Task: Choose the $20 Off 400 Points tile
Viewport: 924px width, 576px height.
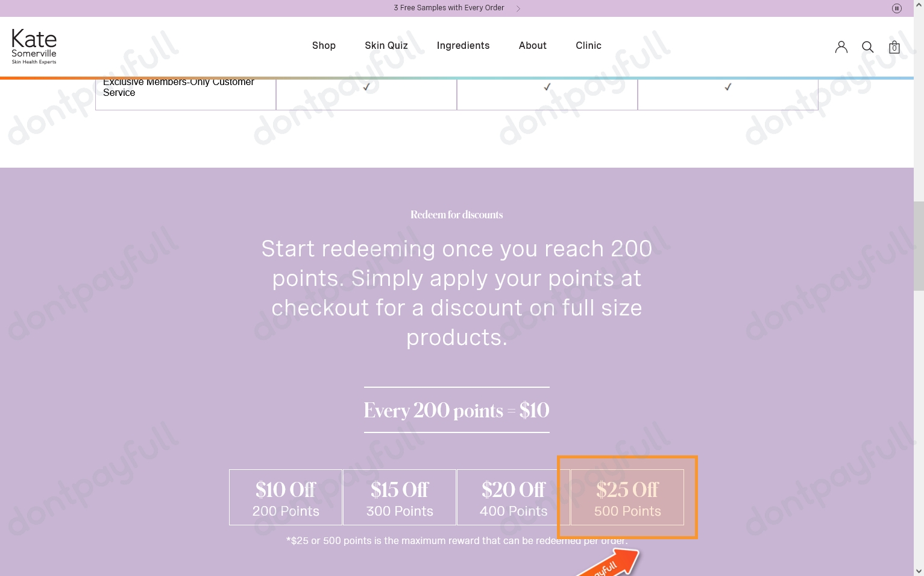Action: click(x=514, y=497)
